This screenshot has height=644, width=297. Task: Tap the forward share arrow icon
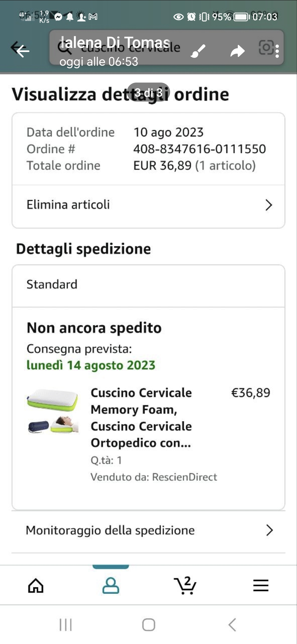pyautogui.click(x=238, y=51)
